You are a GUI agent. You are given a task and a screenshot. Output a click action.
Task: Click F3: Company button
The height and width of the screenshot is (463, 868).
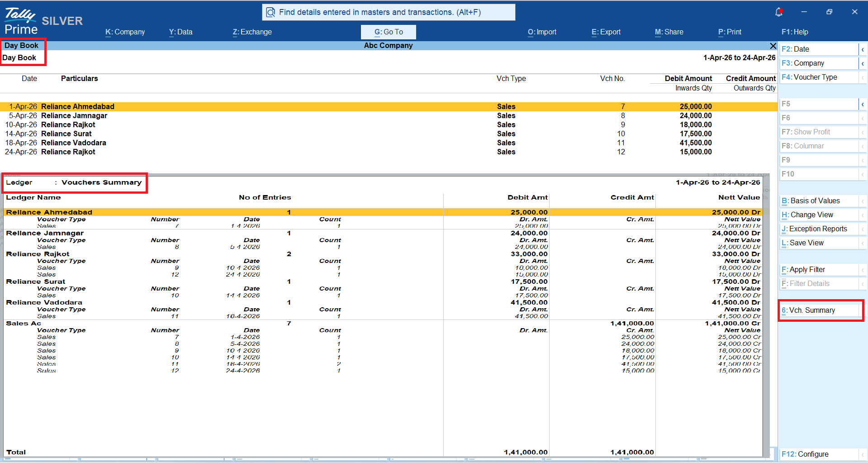pyautogui.click(x=819, y=63)
